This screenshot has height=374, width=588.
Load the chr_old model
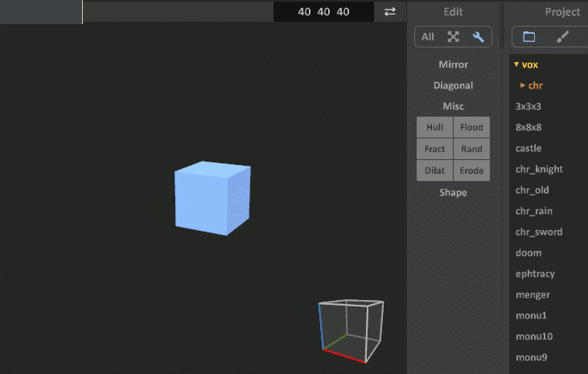pyautogui.click(x=532, y=190)
